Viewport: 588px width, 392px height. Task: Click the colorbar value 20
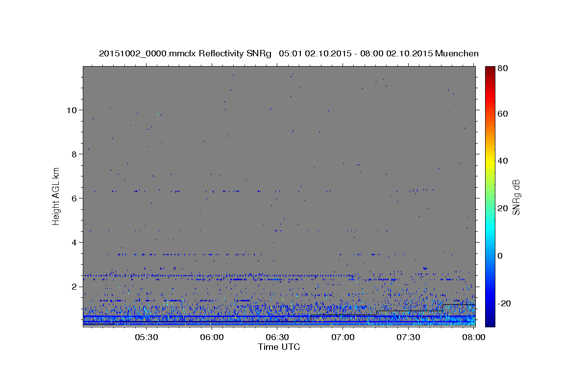(503, 208)
